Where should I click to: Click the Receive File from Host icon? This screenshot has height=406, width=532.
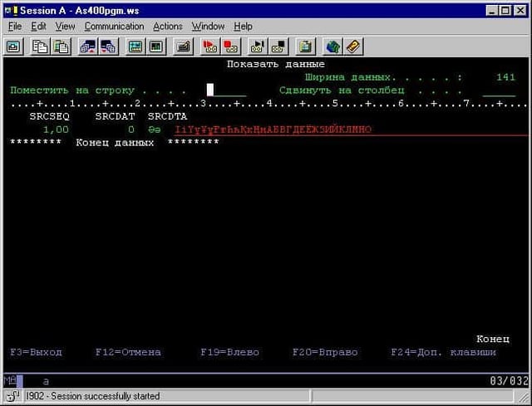pyautogui.click(x=109, y=46)
